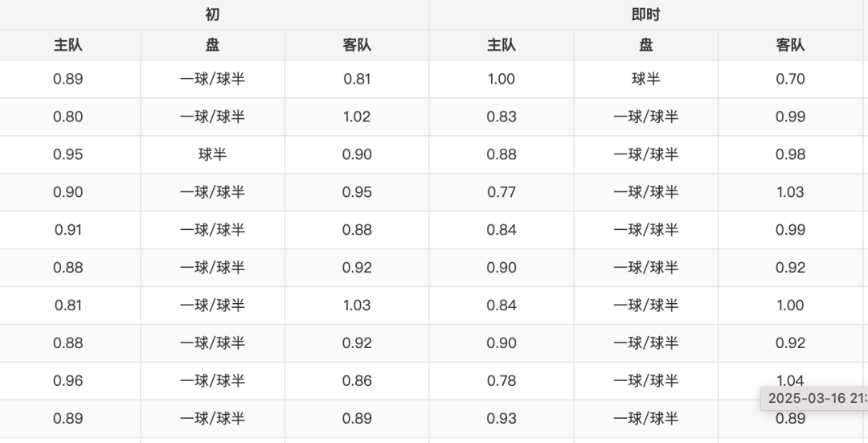Click the 1.04 odds cell

coord(790,379)
